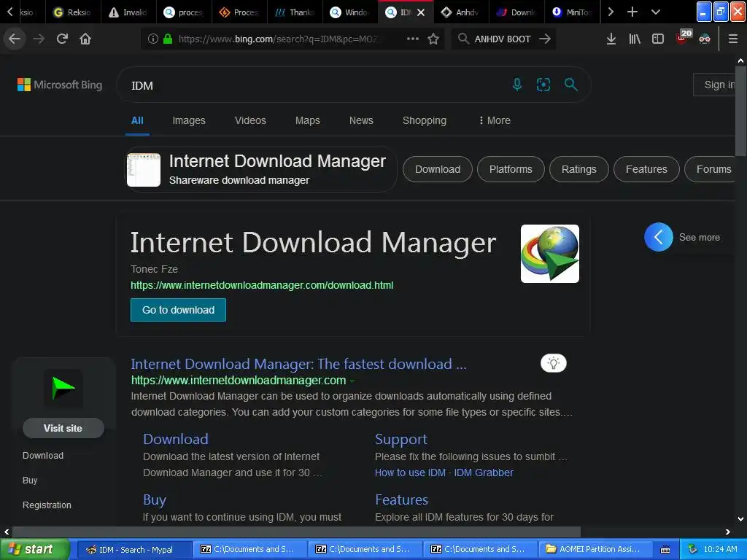
Task: Switch to the Anhdv browser tab
Action: (x=461, y=12)
